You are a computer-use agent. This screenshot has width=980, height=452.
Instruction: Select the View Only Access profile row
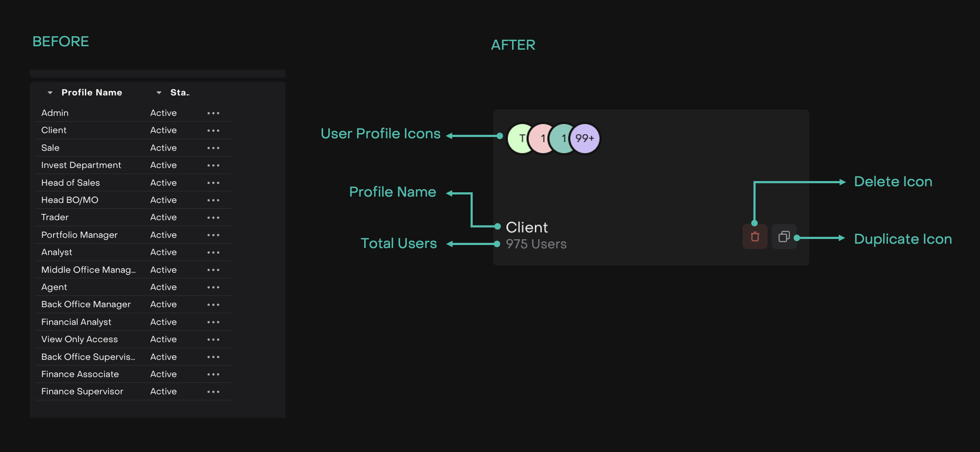click(79, 339)
